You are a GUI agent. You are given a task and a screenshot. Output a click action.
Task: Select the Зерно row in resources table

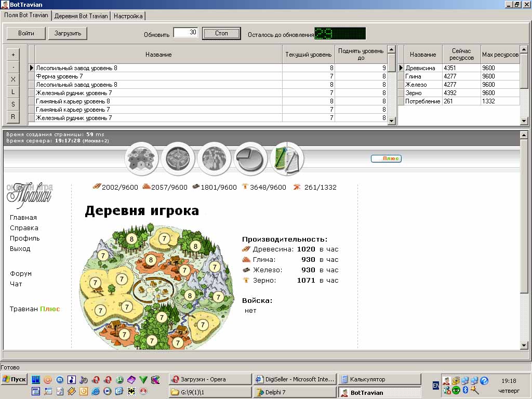pos(459,93)
